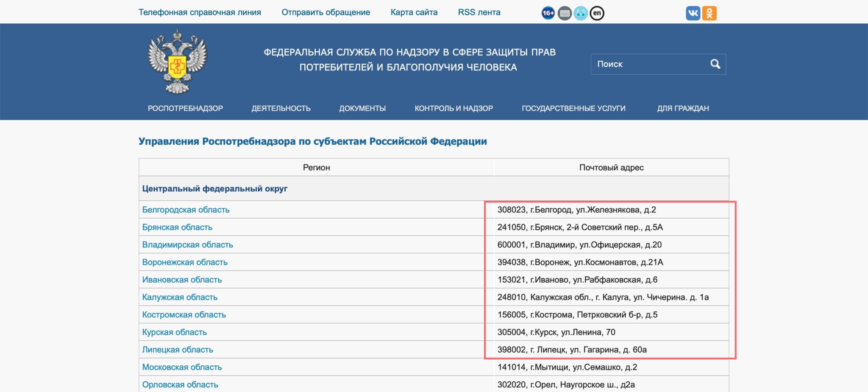Open Карта сайта link
This screenshot has width=868, height=392.
(414, 12)
